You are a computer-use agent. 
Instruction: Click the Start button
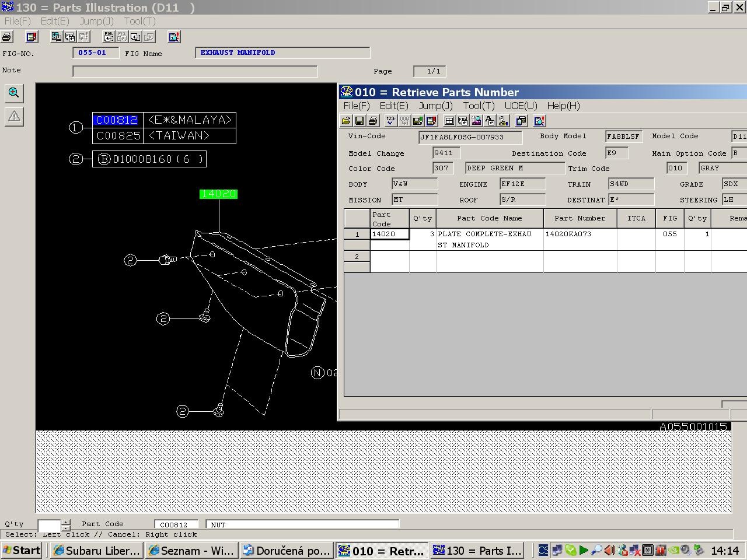(22, 550)
